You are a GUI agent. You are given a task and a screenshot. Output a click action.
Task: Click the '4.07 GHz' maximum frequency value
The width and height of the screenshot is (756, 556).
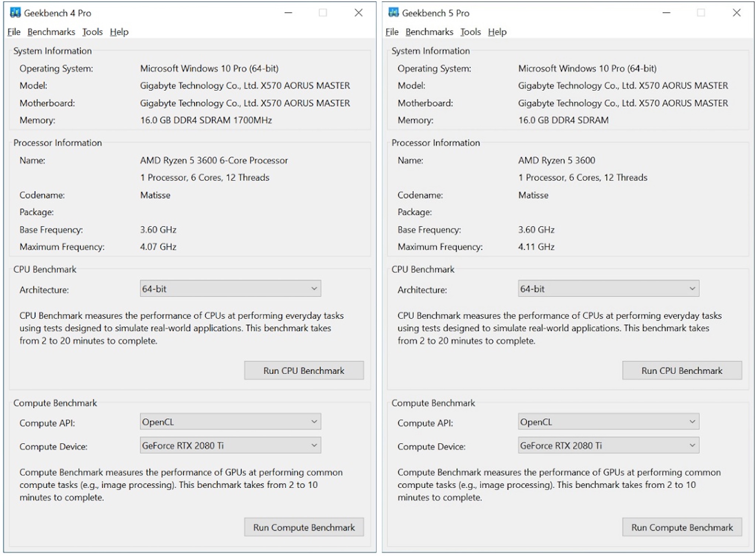pyautogui.click(x=158, y=247)
